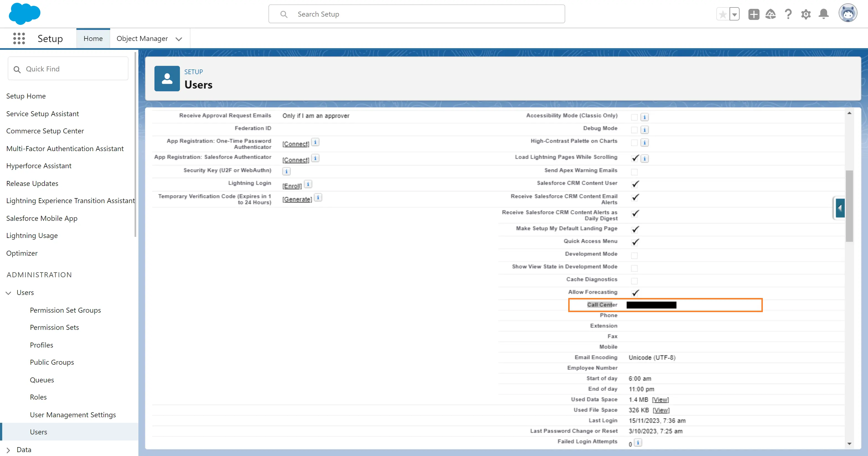The image size is (868, 456).
Task: Click the Salesforce cloud logo
Action: (x=24, y=14)
